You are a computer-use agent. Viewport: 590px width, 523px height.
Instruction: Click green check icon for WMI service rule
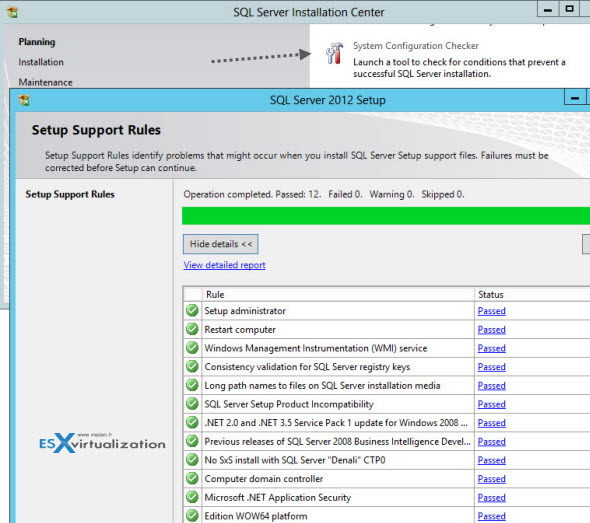(192, 348)
